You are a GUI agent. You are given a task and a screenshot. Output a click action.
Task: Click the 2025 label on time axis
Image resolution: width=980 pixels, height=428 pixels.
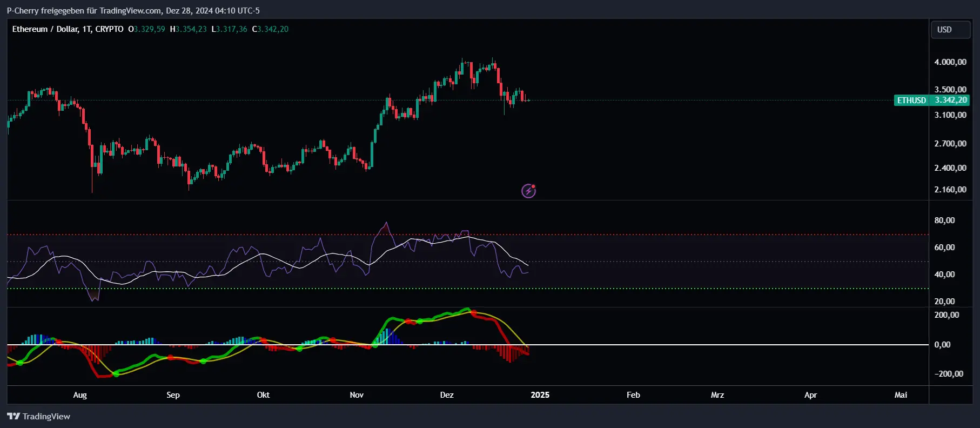(540, 395)
